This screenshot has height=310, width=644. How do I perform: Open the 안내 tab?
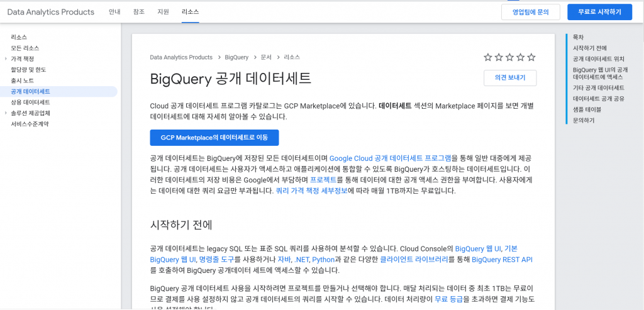pyautogui.click(x=114, y=12)
